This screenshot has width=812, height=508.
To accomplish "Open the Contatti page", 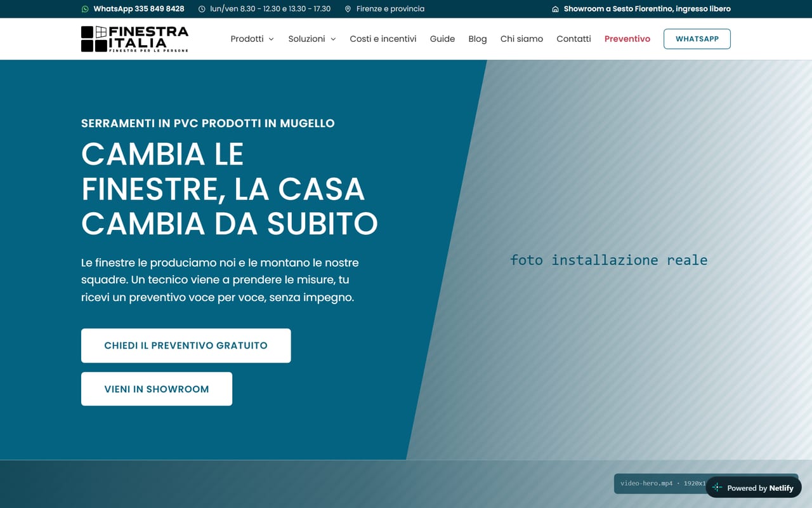I will (x=573, y=39).
